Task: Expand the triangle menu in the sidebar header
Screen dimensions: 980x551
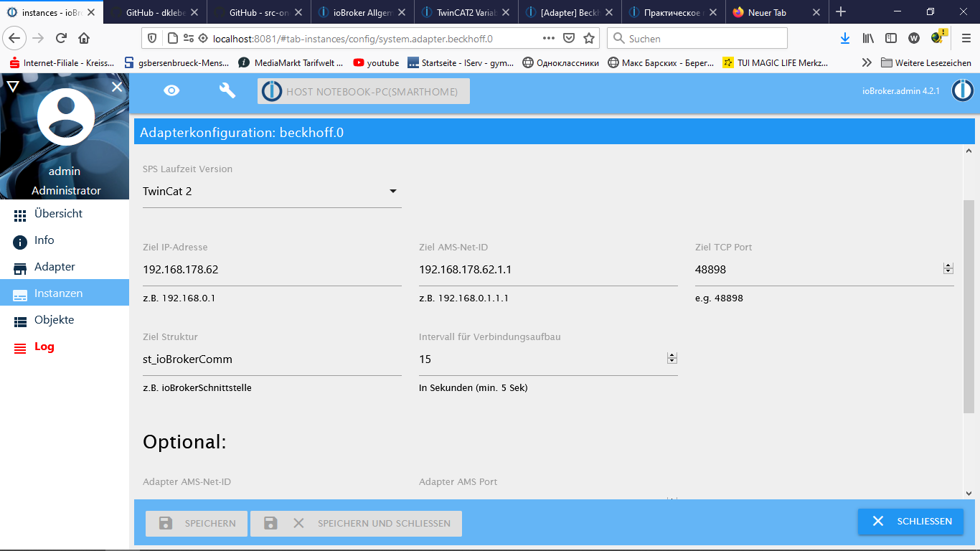Action: pyautogui.click(x=12, y=87)
